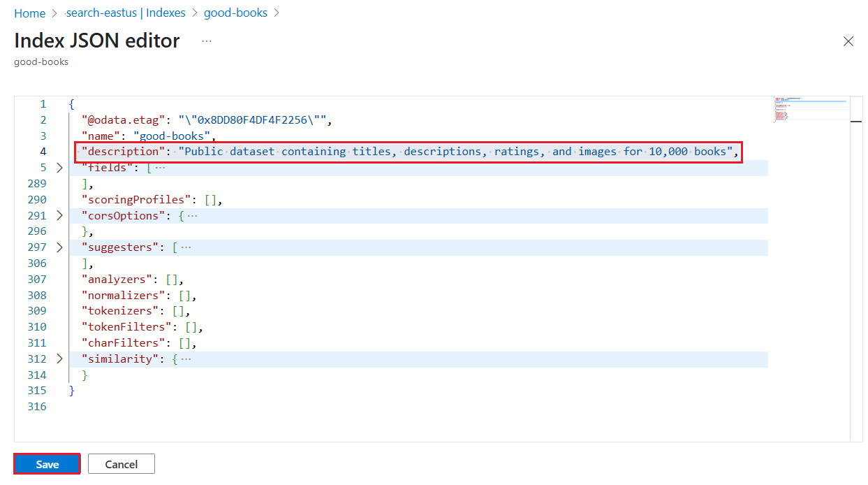Viewport: 868px width, 485px height.
Task: Close the Index JSON editor
Action: pyautogui.click(x=848, y=42)
